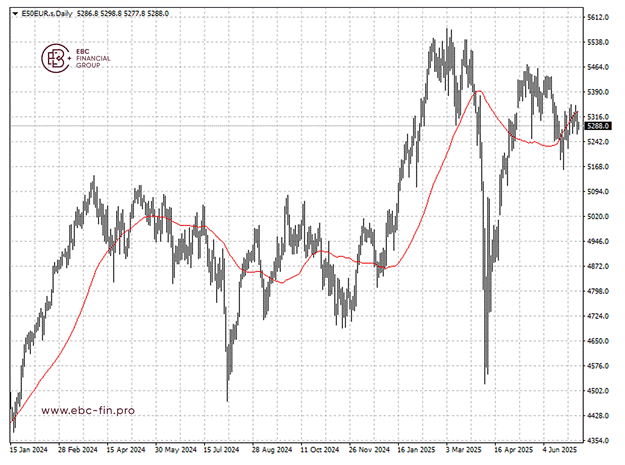Click the ES0EUR.s,Daily symbol title

[x=47, y=14]
